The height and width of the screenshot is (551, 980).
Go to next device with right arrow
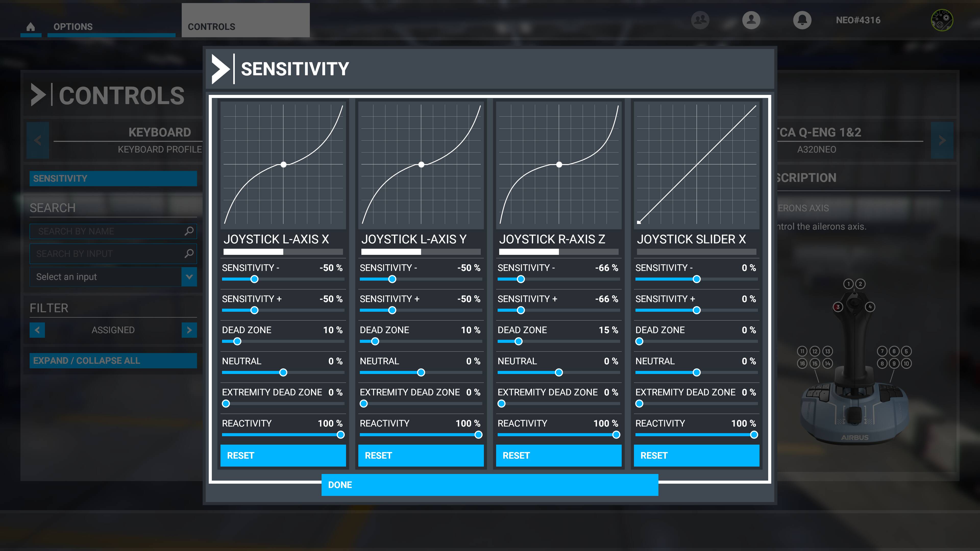coord(942,140)
